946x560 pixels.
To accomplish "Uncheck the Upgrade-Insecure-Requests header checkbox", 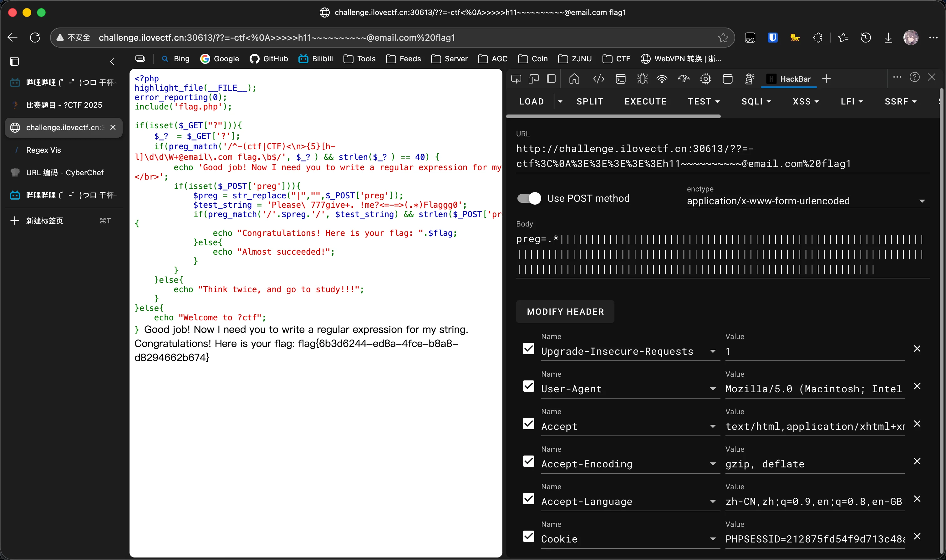I will (x=529, y=348).
